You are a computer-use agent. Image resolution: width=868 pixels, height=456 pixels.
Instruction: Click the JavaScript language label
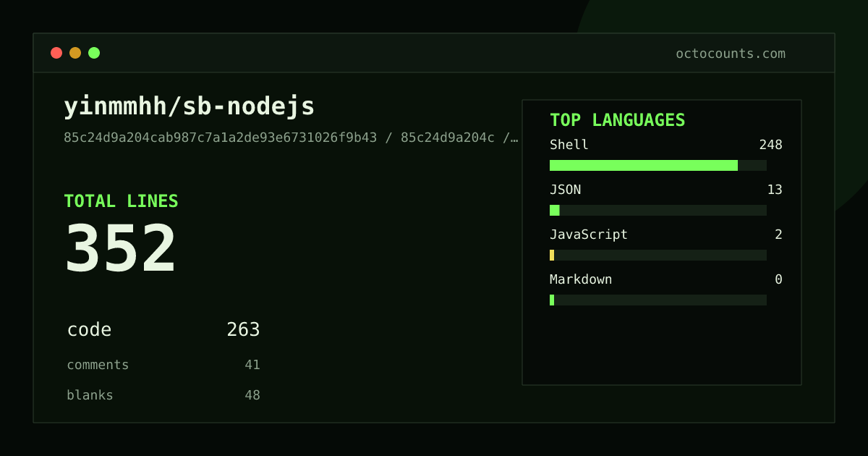589,235
